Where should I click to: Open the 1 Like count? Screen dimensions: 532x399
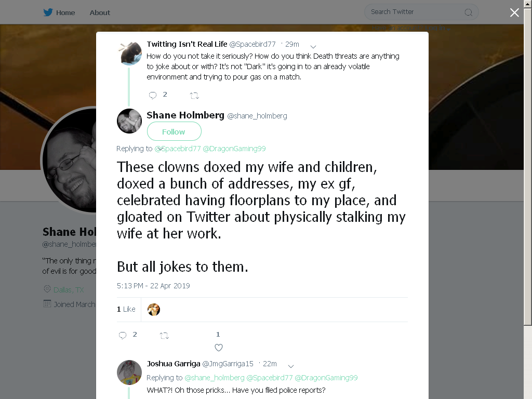coord(126,309)
